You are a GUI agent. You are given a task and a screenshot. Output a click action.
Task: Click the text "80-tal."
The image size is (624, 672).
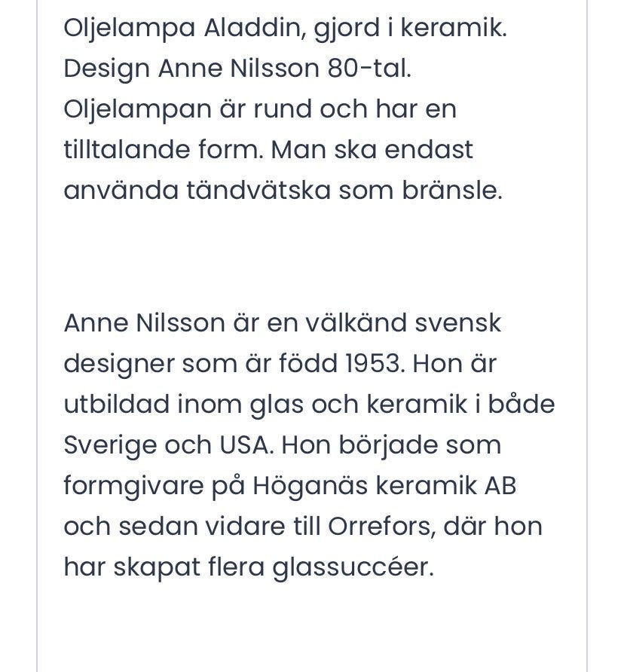point(370,69)
